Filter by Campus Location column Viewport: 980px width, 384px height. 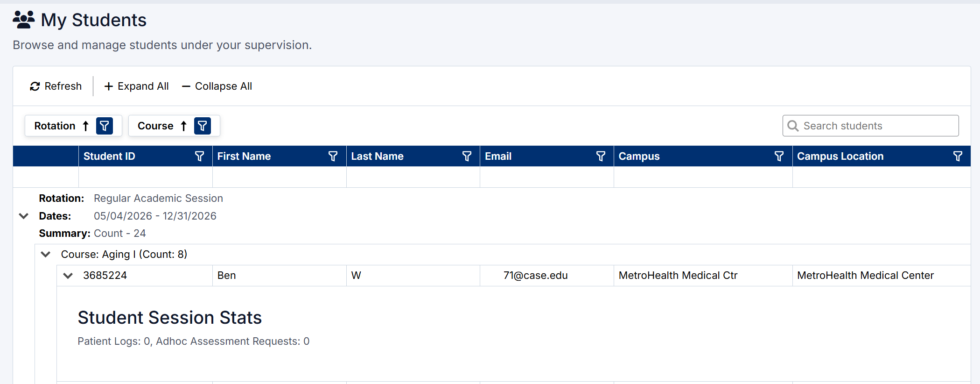click(958, 156)
